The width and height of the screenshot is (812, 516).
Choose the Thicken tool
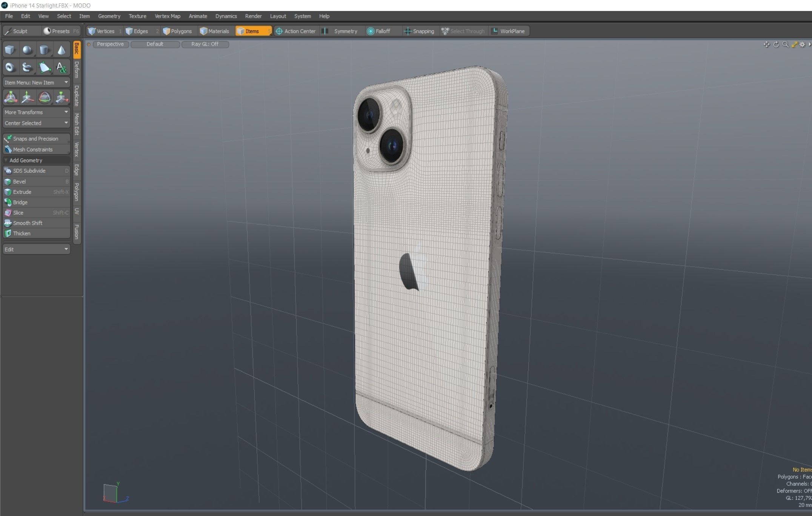pyautogui.click(x=37, y=233)
